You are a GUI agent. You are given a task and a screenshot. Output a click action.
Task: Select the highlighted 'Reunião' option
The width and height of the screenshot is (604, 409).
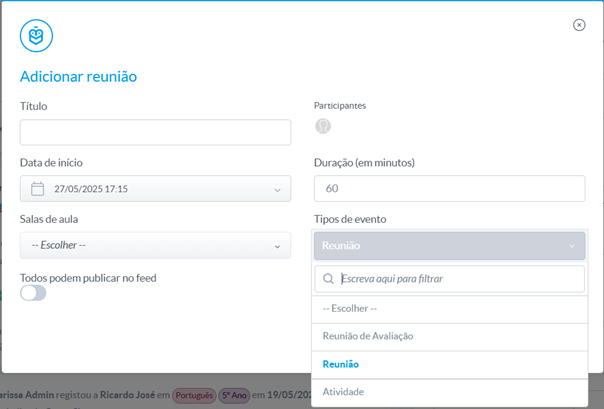coord(450,364)
